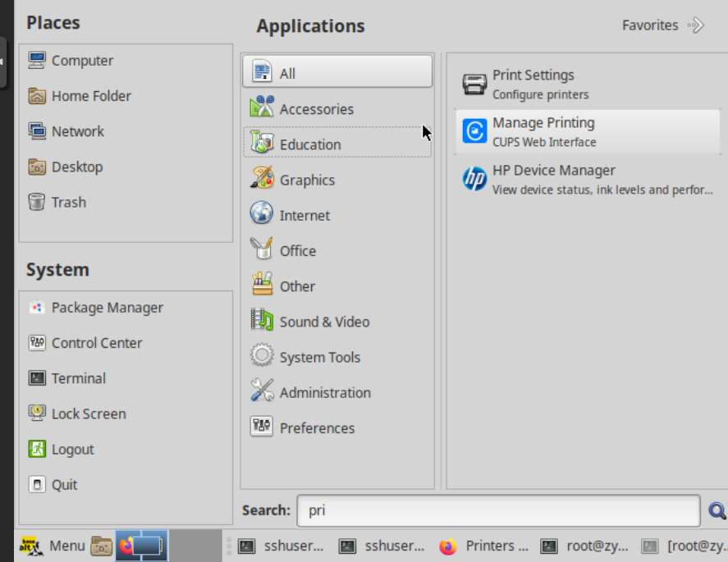The width and height of the screenshot is (728, 562).
Task: Open HP Device Manager icon
Action: pyautogui.click(x=474, y=180)
